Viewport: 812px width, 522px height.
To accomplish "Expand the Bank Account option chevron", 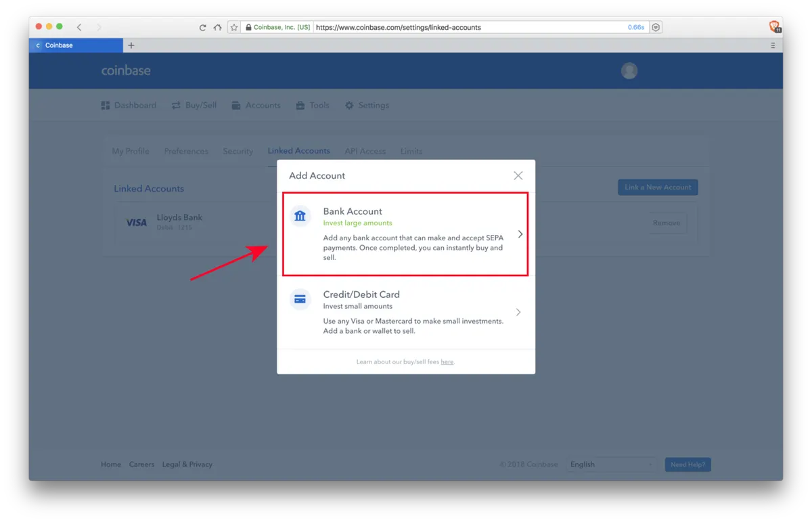I will tap(520, 234).
